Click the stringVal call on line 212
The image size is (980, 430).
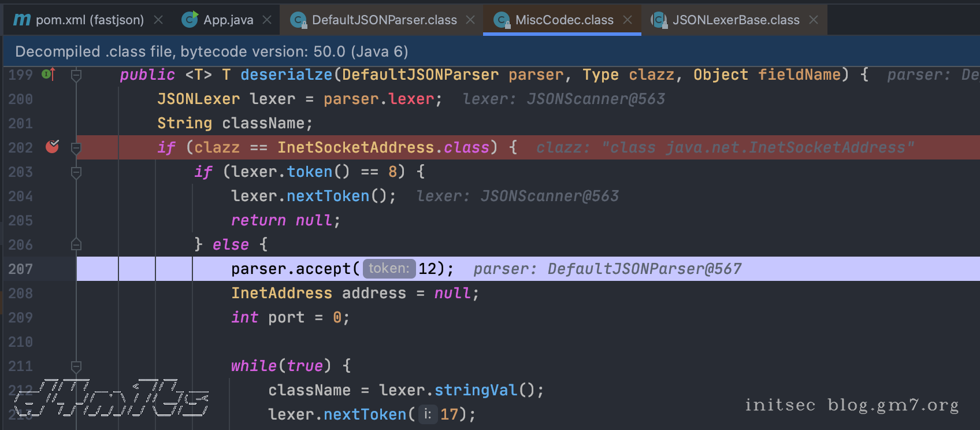pyautogui.click(x=476, y=390)
